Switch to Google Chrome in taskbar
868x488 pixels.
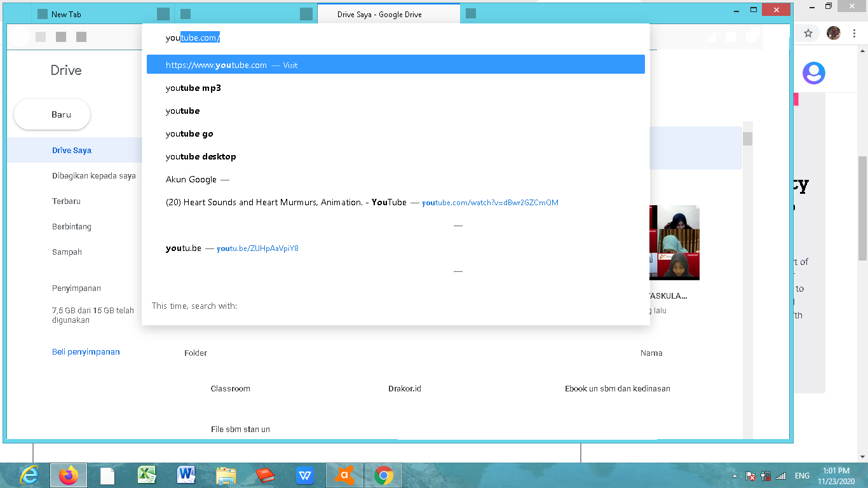[x=383, y=475]
